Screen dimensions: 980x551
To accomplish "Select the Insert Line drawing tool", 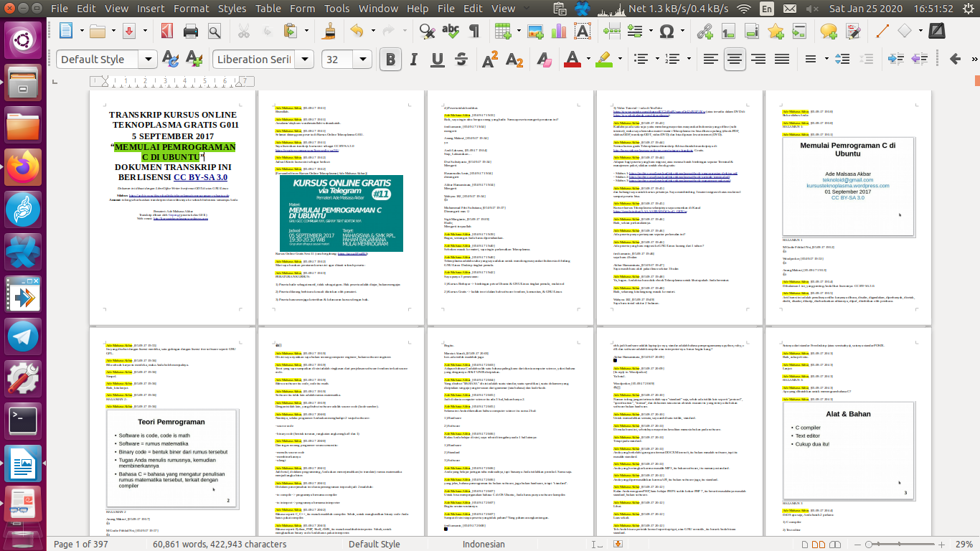I will (x=882, y=32).
